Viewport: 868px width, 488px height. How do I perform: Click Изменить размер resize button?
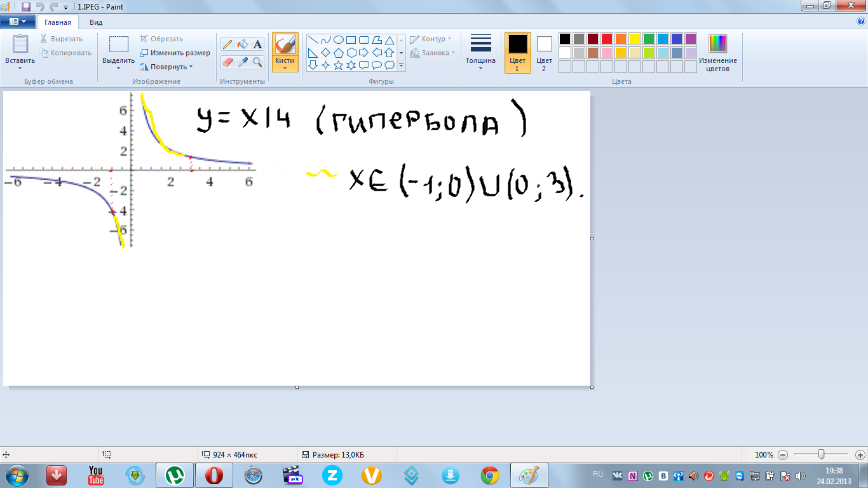tap(175, 53)
